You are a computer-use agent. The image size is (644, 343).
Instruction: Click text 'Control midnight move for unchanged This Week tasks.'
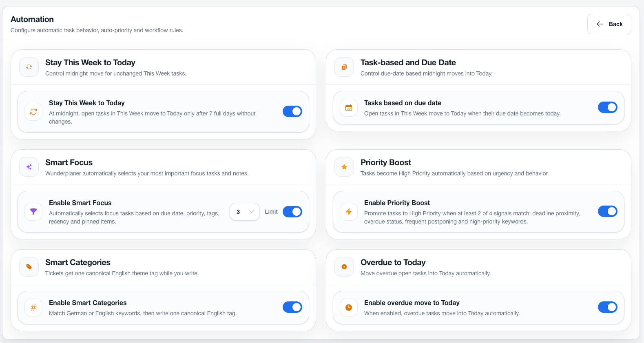tap(116, 73)
